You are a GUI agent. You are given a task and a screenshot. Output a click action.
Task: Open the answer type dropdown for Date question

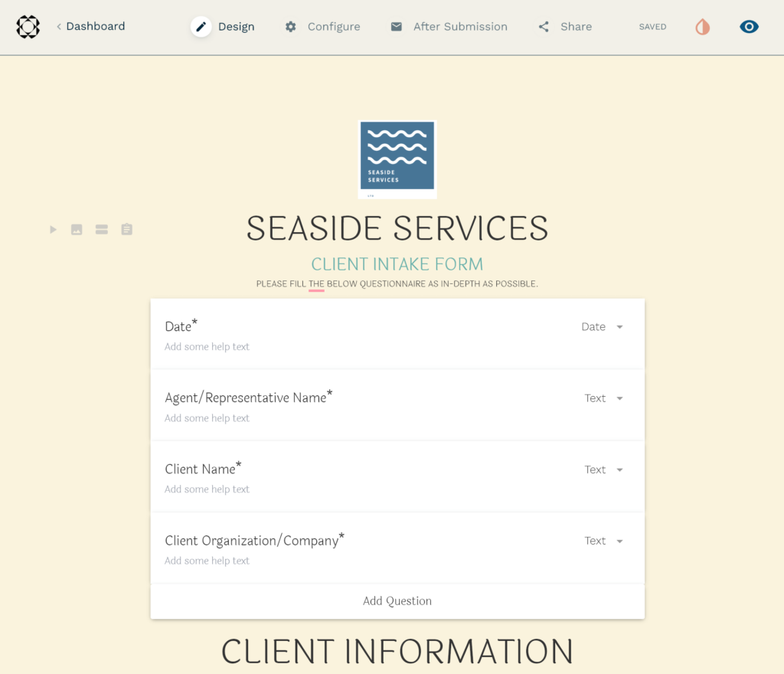pos(603,326)
